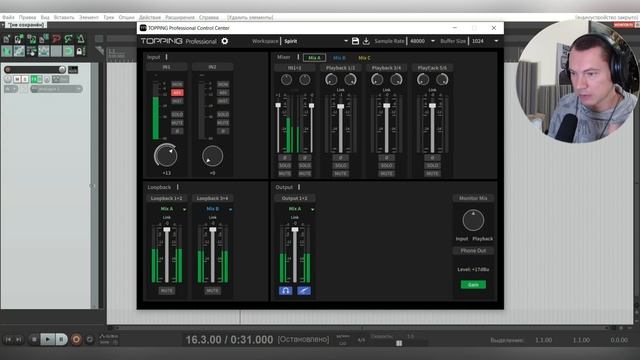Viewport: 640px width, 360px height.
Task: Click REAPER undo toolbar icon
Action: pos(56,39)
